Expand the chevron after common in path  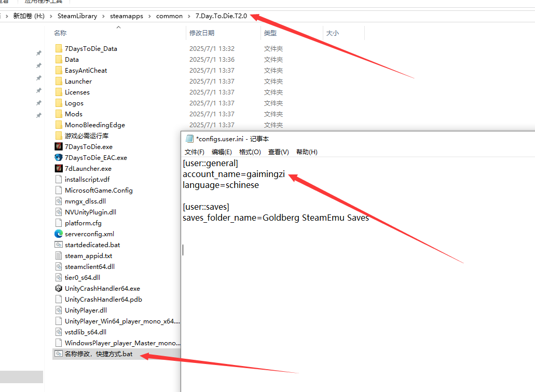coord(189,16)
